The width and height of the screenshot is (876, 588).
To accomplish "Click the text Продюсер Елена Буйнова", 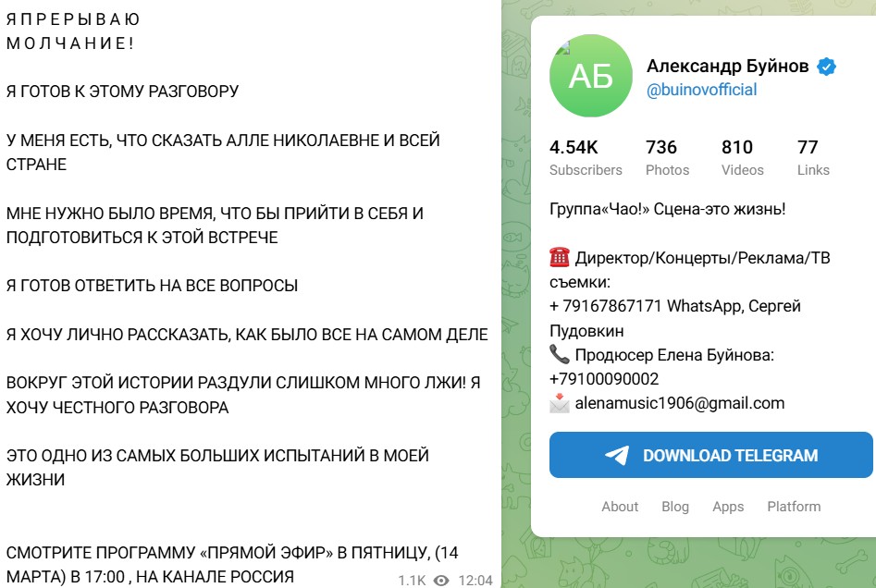I will click(x=674, y=355).
